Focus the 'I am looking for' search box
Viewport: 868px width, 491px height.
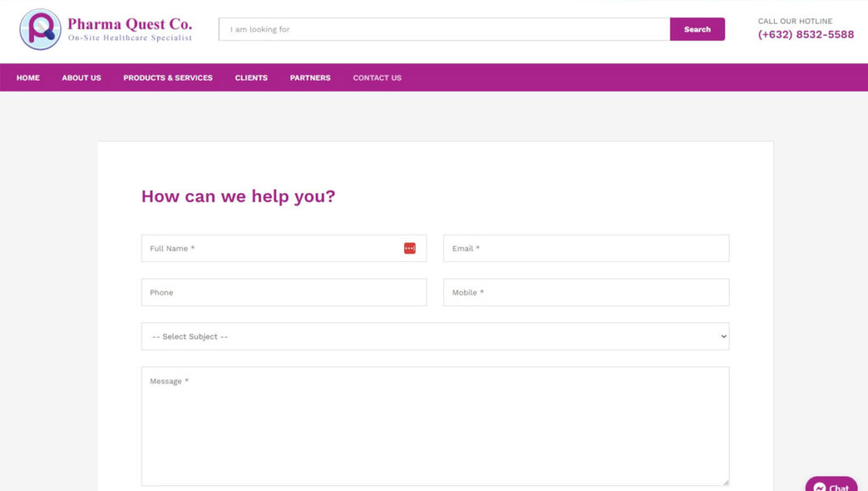click(443, 30)
